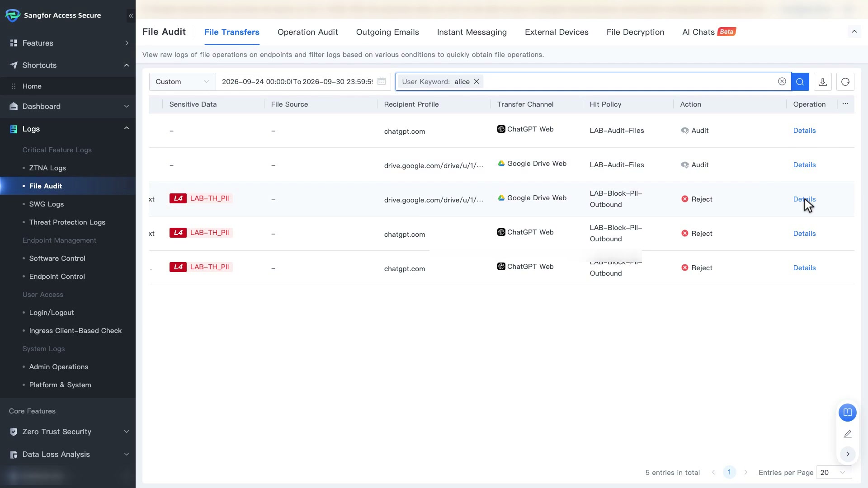Select page 1 in pagination
The image size is (868, 488).
pyautogui.click(x=729, y=473)
